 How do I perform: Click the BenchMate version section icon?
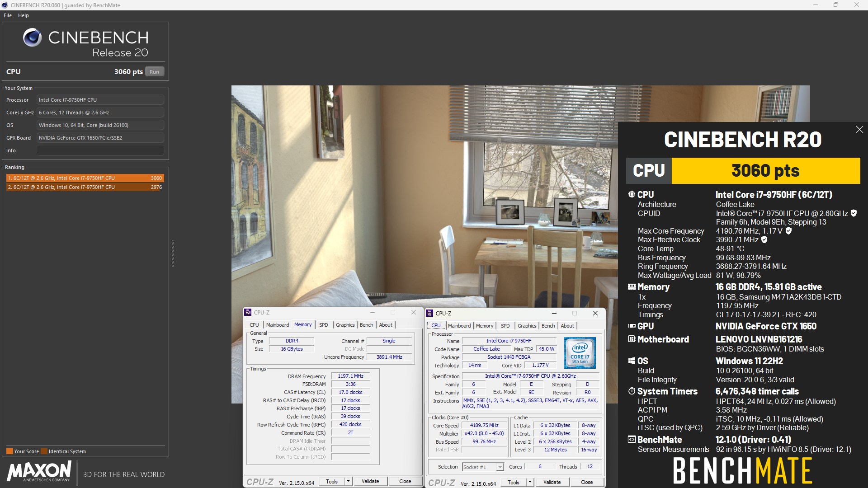click(632, 439)
